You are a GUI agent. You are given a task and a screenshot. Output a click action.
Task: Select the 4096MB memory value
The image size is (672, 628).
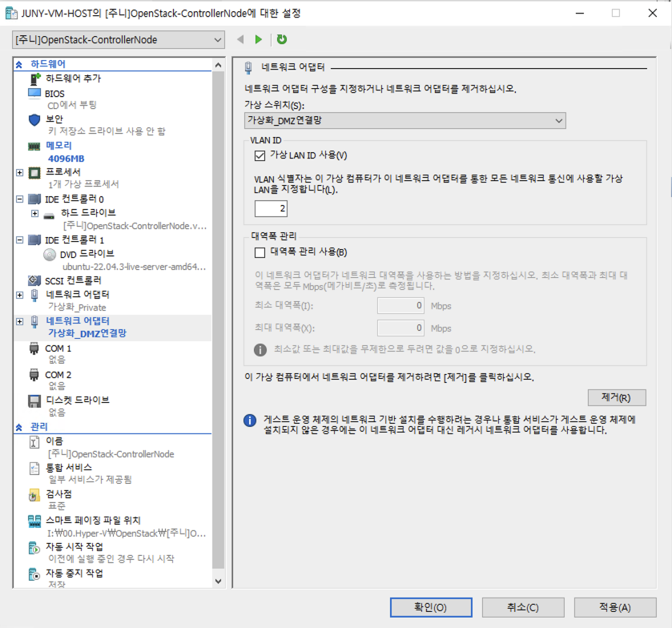pyautogui.click(x=66, y=159)
